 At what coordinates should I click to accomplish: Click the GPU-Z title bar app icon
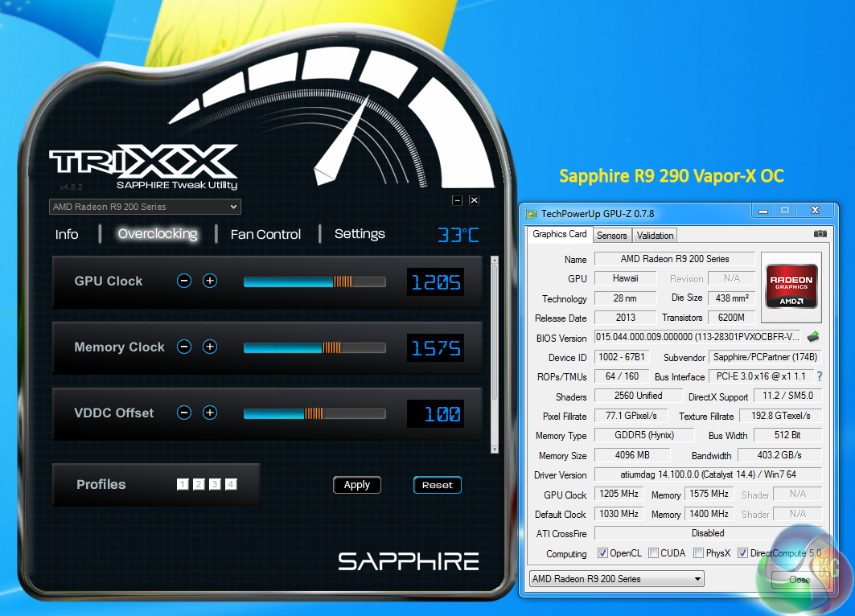[x=531, y=214]
